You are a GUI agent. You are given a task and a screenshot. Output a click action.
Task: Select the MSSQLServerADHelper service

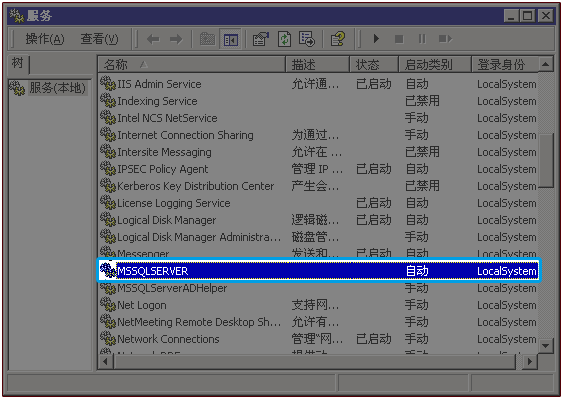pos(318,288)
